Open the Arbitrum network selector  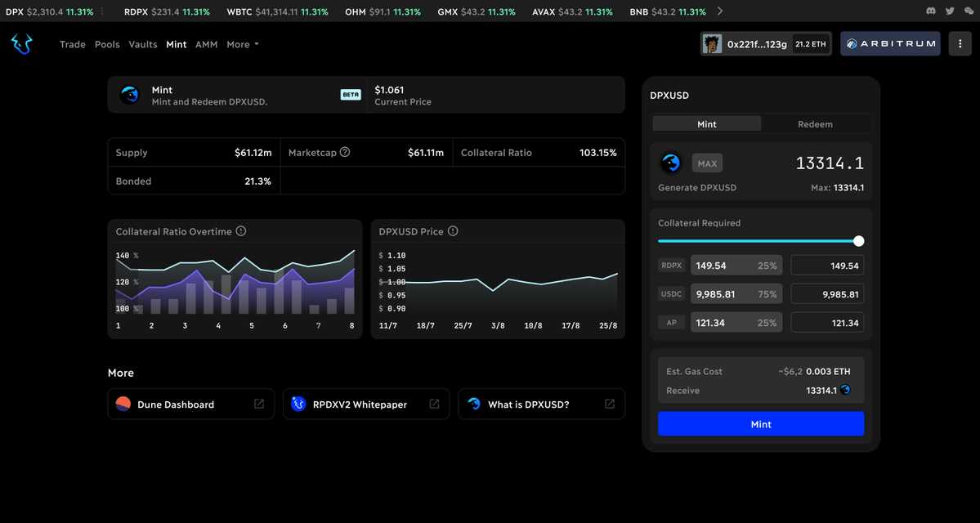pos(890,44)
